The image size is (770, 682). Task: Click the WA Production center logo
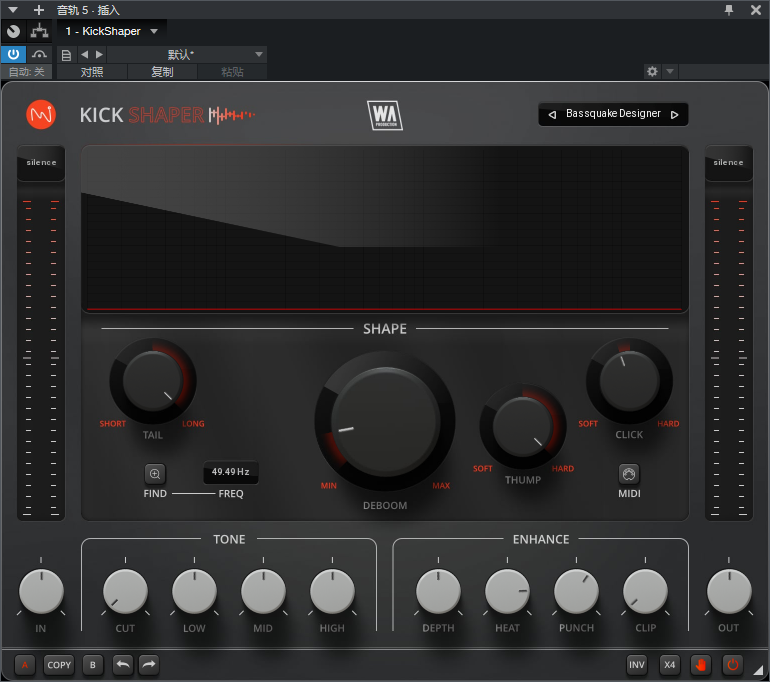pos(385,115)
